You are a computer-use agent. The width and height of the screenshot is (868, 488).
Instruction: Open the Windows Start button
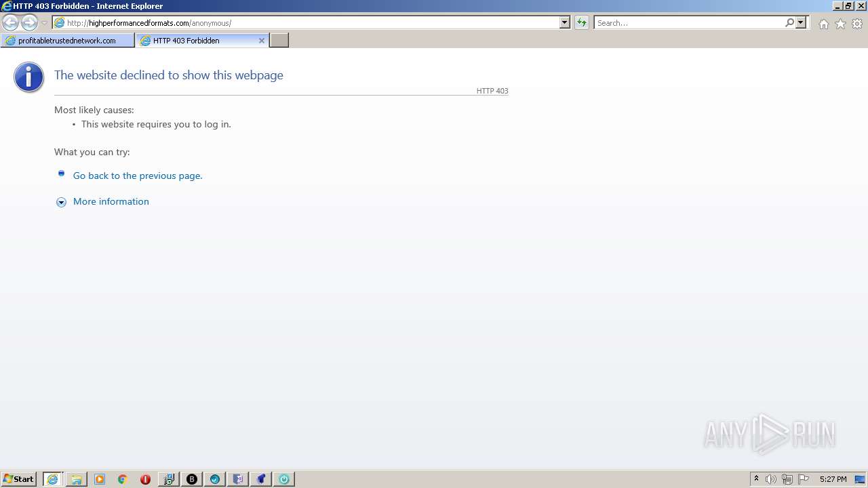point(19,479)
